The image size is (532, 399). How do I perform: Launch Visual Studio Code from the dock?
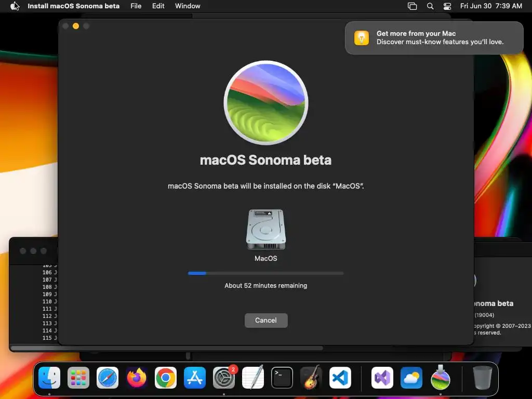tap(340, 378)
